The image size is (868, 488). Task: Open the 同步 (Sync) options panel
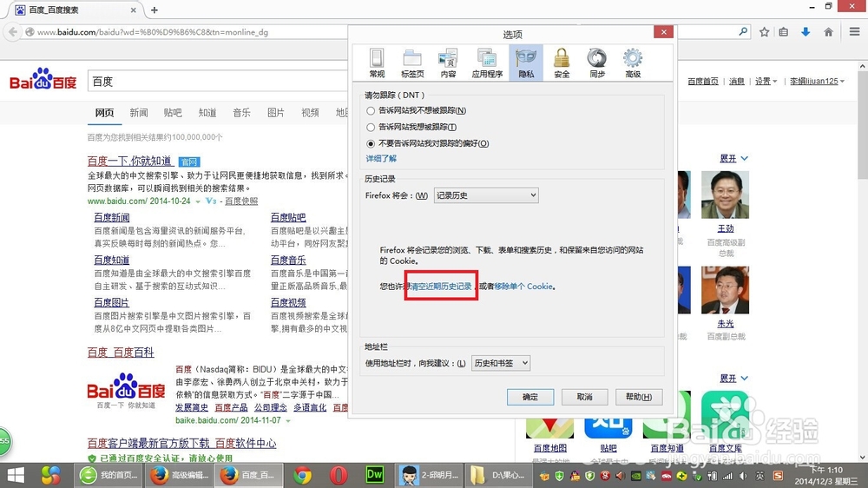[597, 63]
